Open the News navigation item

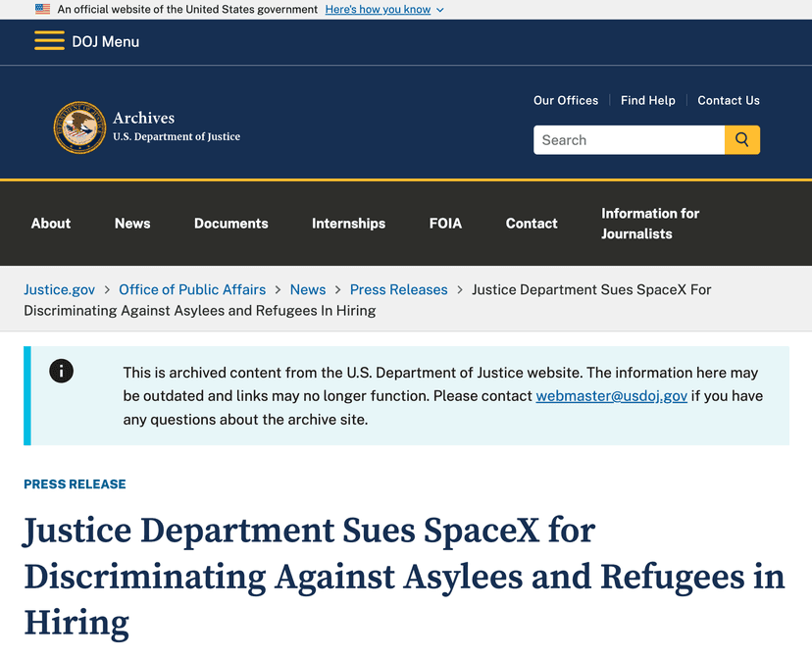(x=132, y=223)
